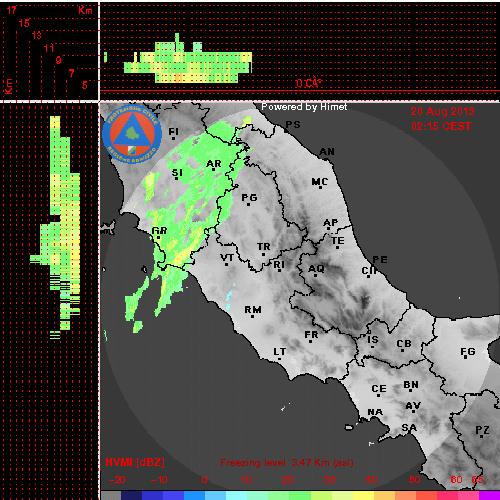
Task: Click the Protezione Civile Regione Abruzzo logo
Action: 132,135
